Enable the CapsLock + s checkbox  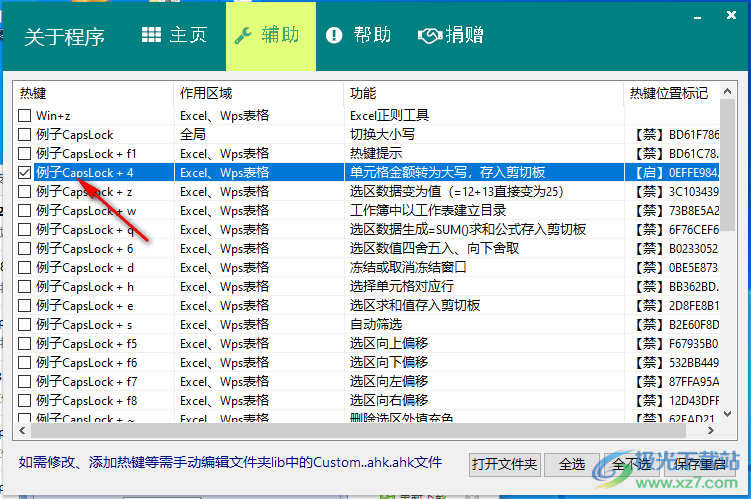[x=24, y=325]
